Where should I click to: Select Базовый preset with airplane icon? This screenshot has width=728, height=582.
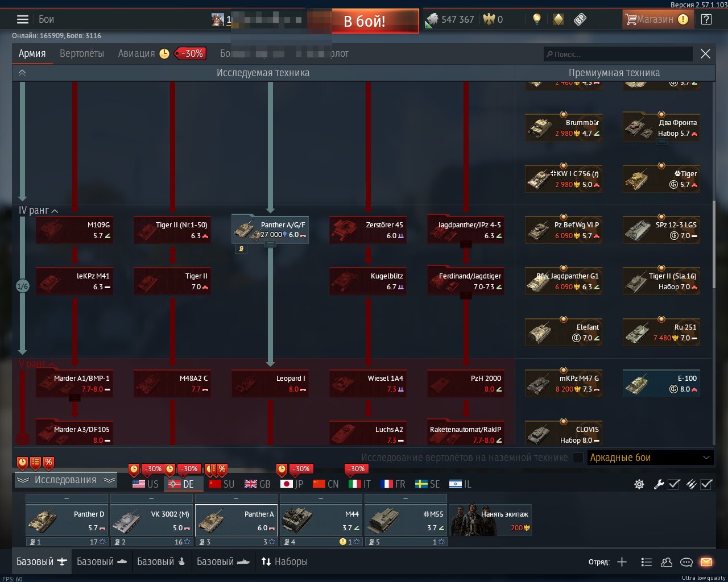pyautogui.click(x=42, y=562)
